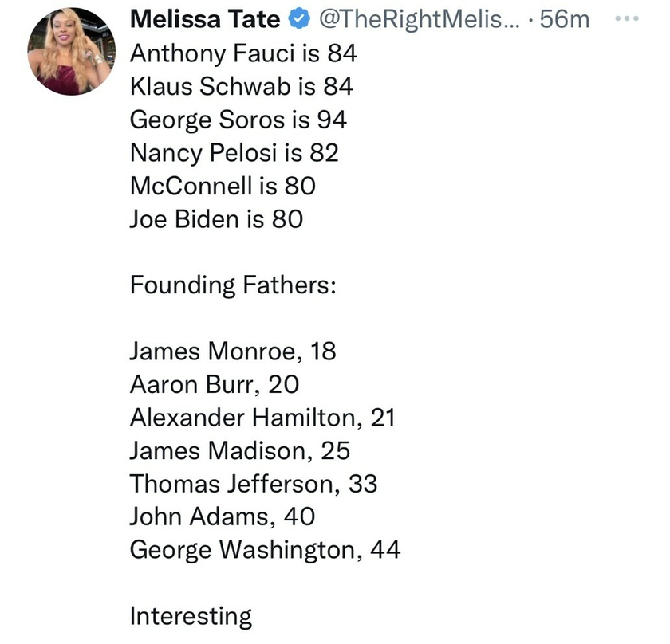Click the "John Adams, 40" text

[222, 516]
